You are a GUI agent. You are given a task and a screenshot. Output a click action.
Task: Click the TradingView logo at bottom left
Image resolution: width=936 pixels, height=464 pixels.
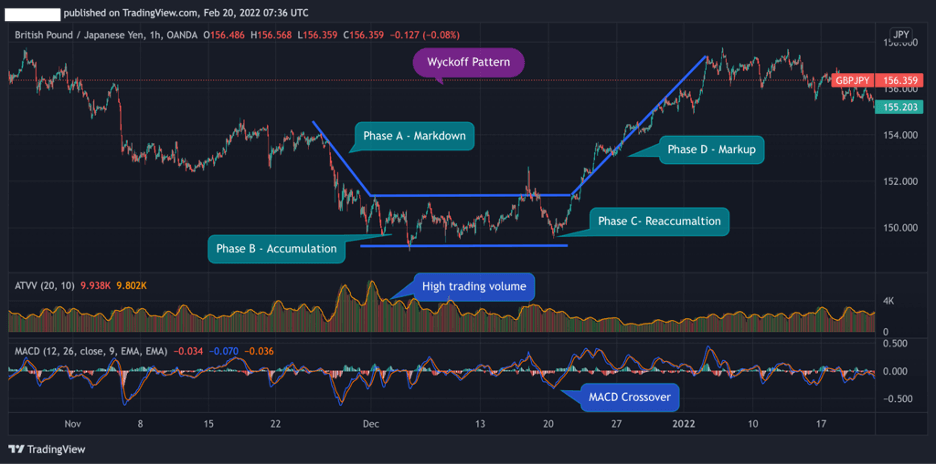(x=47, y=449)
